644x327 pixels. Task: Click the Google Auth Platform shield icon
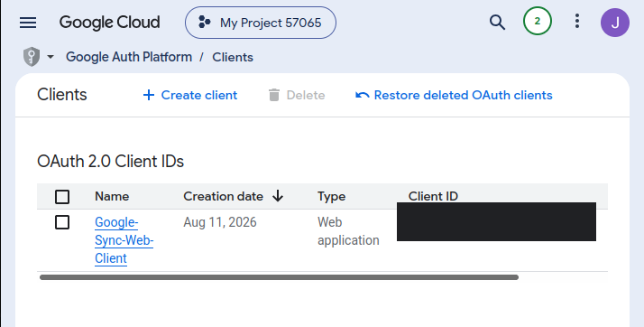click(x=32, y=57)
